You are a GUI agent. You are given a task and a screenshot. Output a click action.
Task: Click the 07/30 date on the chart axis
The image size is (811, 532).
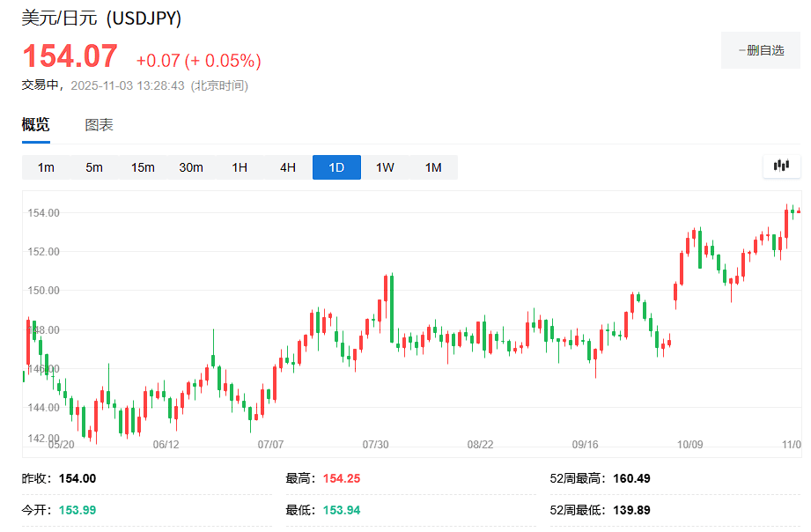coord(375,445)
